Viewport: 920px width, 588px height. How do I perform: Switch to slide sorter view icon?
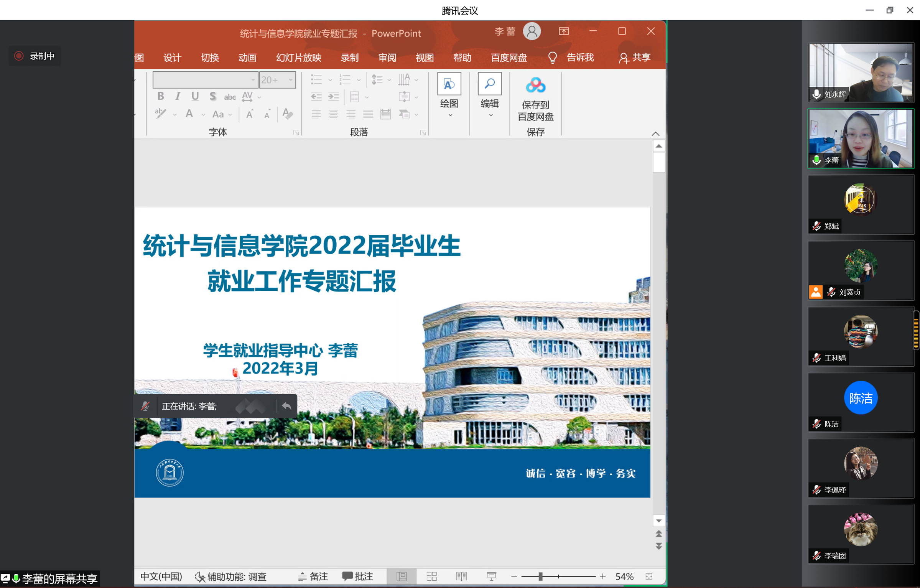[x=431, y=576]
